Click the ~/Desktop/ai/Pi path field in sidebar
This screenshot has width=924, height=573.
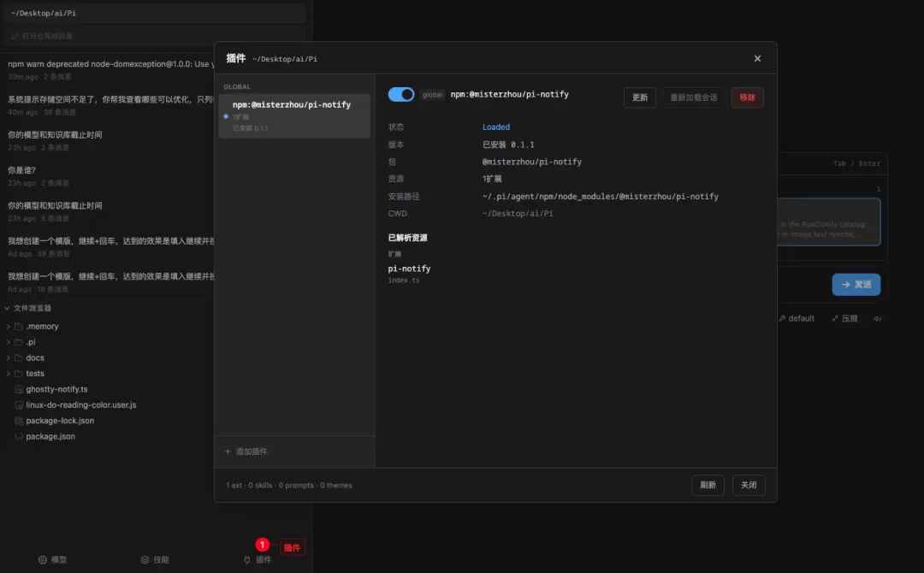click(x=154, y=13)
